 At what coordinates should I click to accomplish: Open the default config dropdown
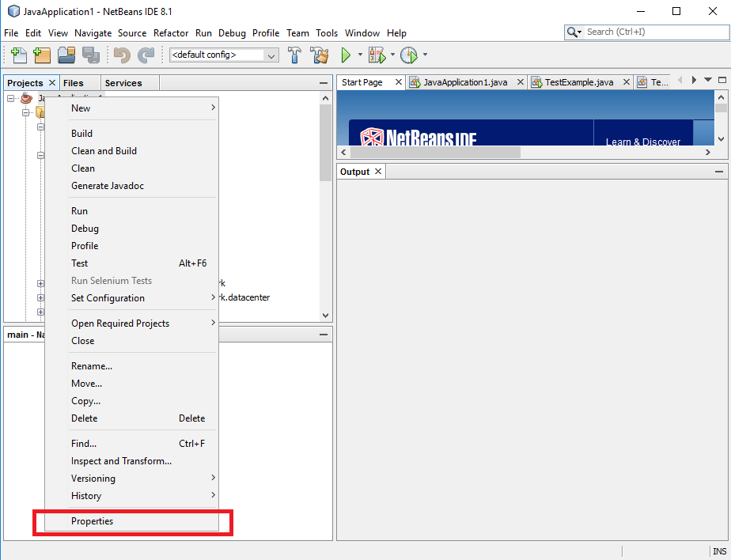click(x=271, y=55)
